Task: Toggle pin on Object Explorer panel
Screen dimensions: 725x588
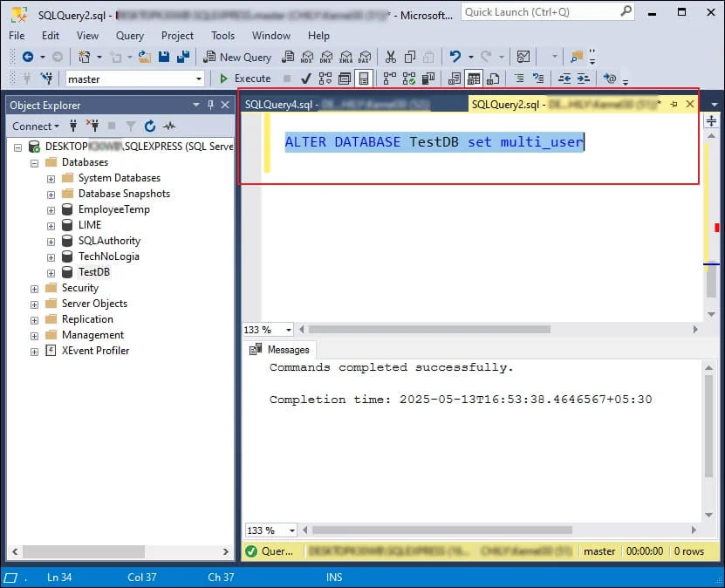Action: pos(211,105)
